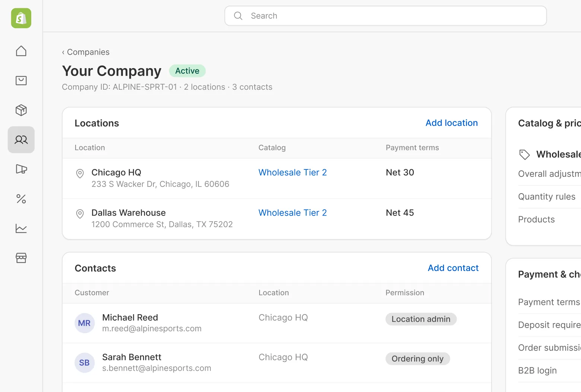The width and height of the screenshot is (581, 392).
Task: Click the Net 30 payment terms
Action: (400, 172)
